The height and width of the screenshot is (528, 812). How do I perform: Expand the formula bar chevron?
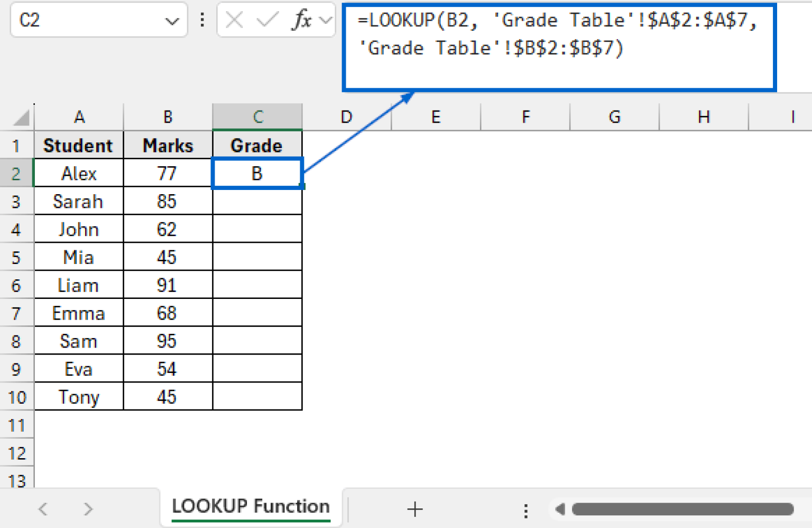click(326, 20)
